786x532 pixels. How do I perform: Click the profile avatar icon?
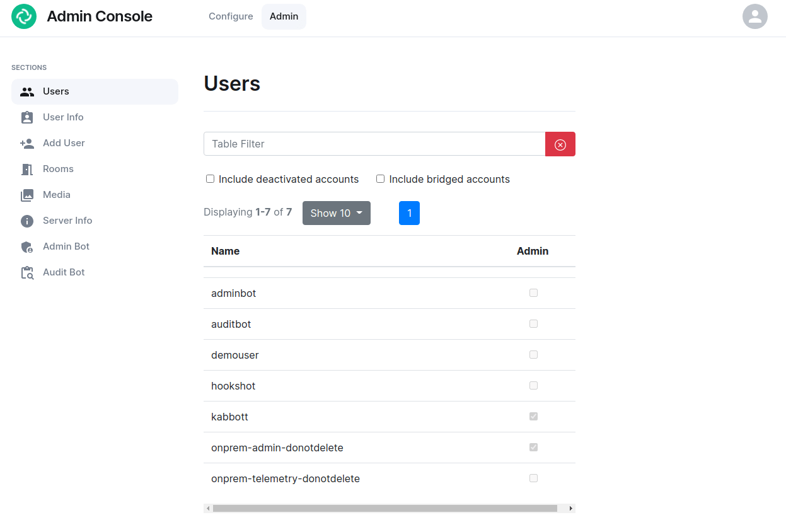click(754, 16)
